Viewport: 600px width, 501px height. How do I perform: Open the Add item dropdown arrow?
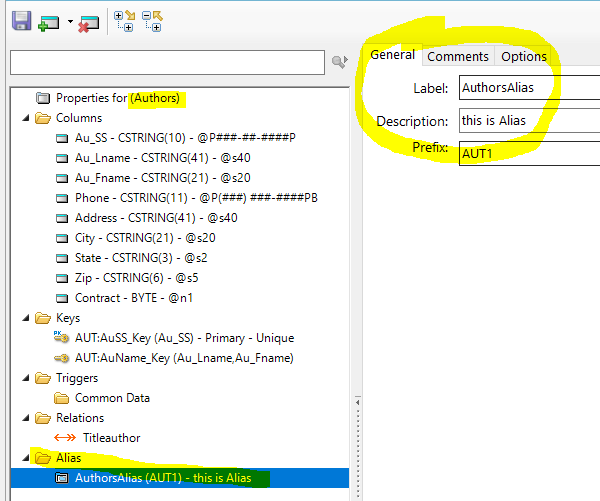[70, 22]
